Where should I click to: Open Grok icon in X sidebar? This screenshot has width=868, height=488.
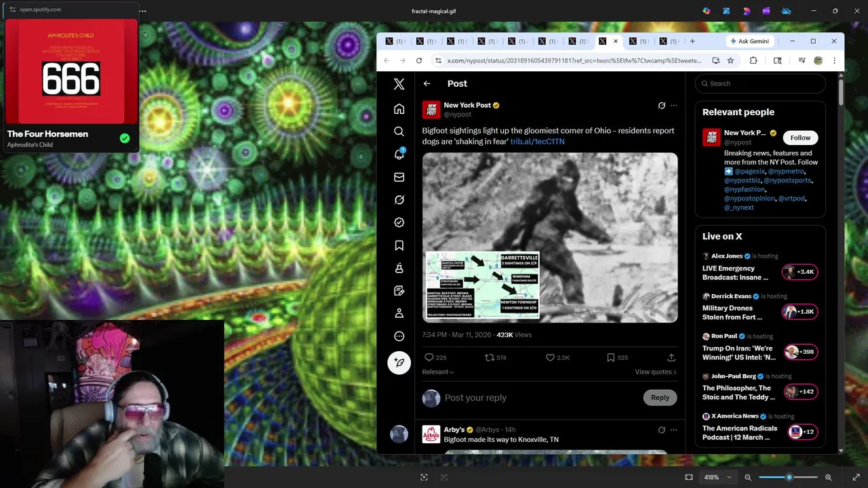point(399,200)
